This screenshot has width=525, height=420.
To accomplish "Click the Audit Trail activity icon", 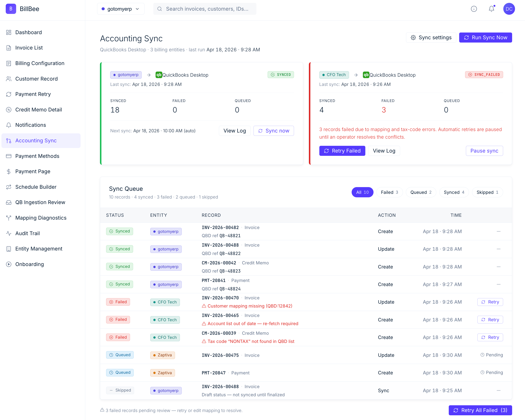I will point(9,233).
